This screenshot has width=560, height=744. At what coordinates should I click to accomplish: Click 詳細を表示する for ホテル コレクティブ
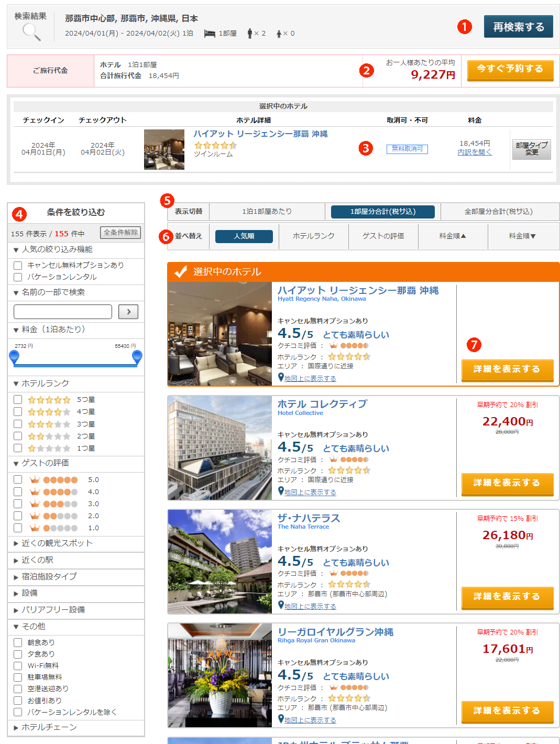[507, 484]
